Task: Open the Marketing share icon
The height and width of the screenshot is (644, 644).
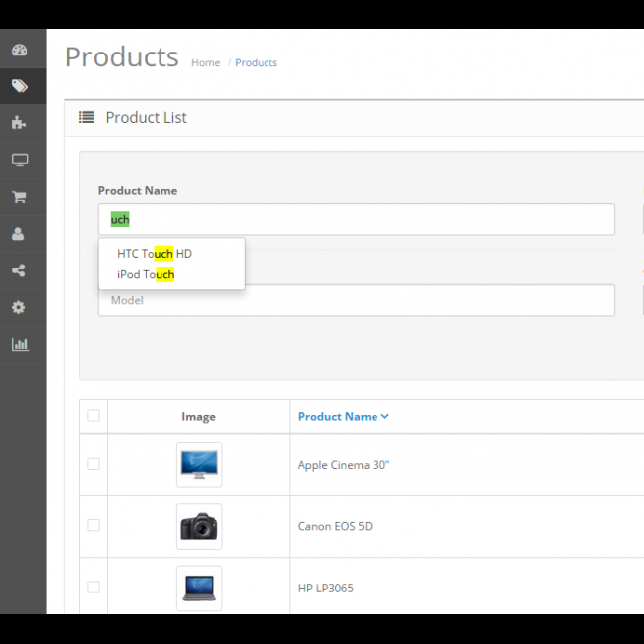Action: [x=19, y=270]
